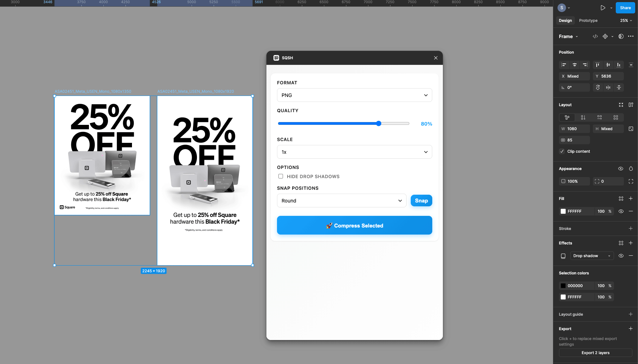
Task: Open the blend mode droplet icon
Action: 631,169
